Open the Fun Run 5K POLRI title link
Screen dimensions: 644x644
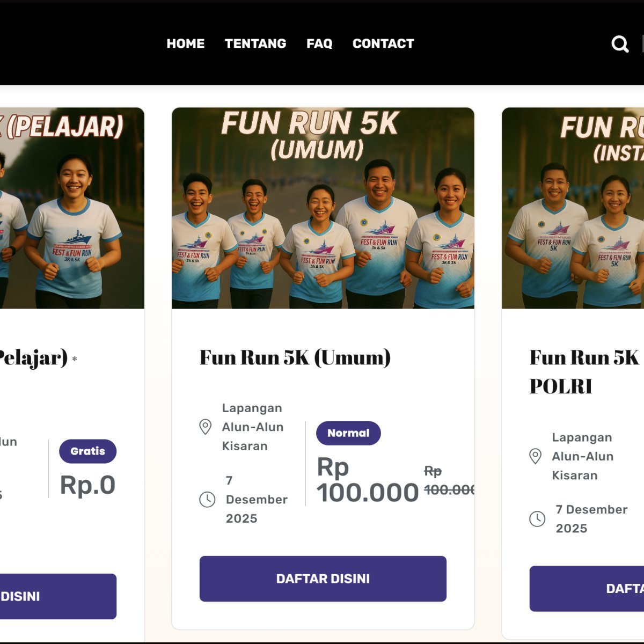pos(585,371)
